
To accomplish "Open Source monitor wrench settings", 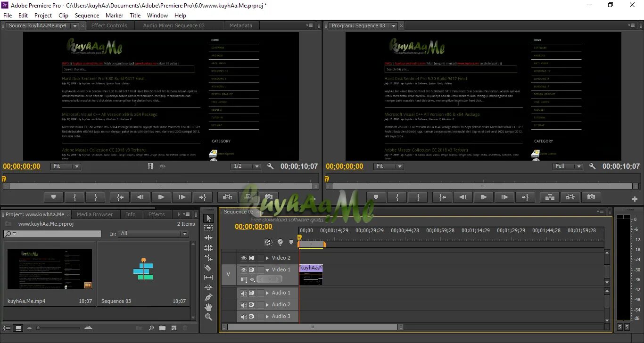I will tap(270, 166).
